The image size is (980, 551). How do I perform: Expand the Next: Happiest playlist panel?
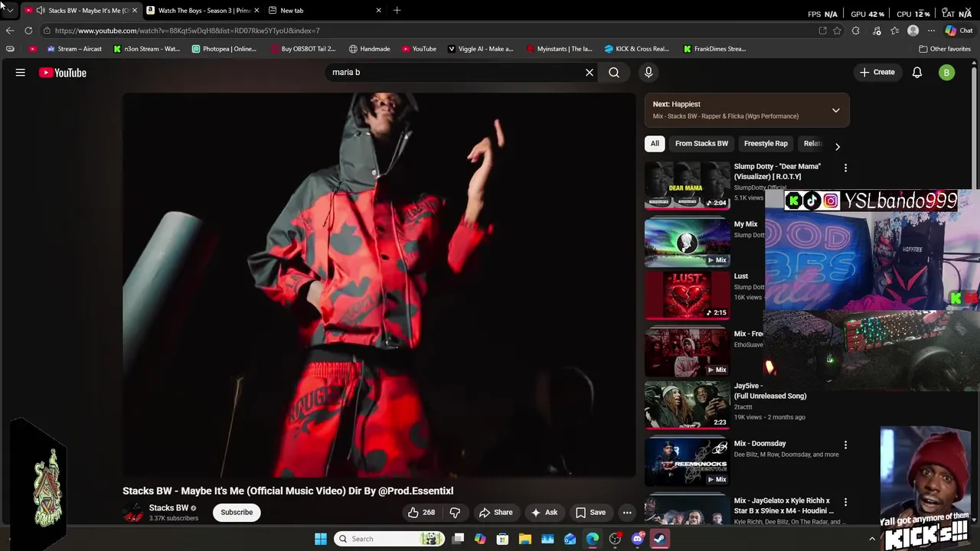836,110
